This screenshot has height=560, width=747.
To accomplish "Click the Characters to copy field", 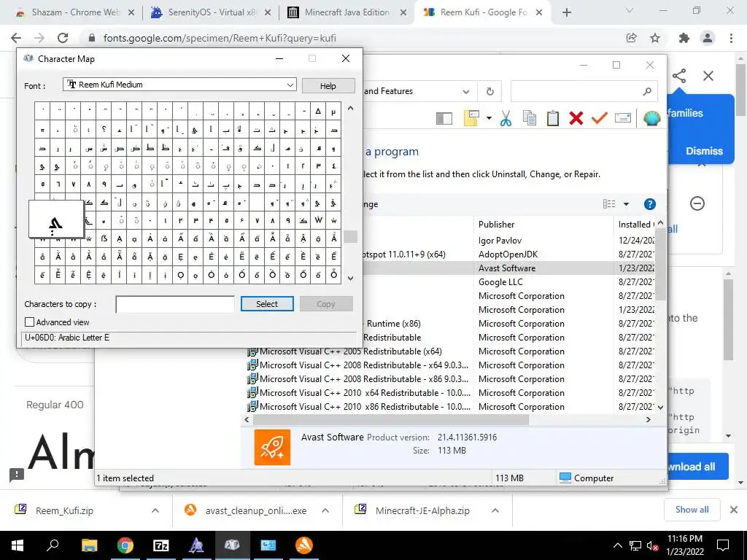I will tap(175, 304).
